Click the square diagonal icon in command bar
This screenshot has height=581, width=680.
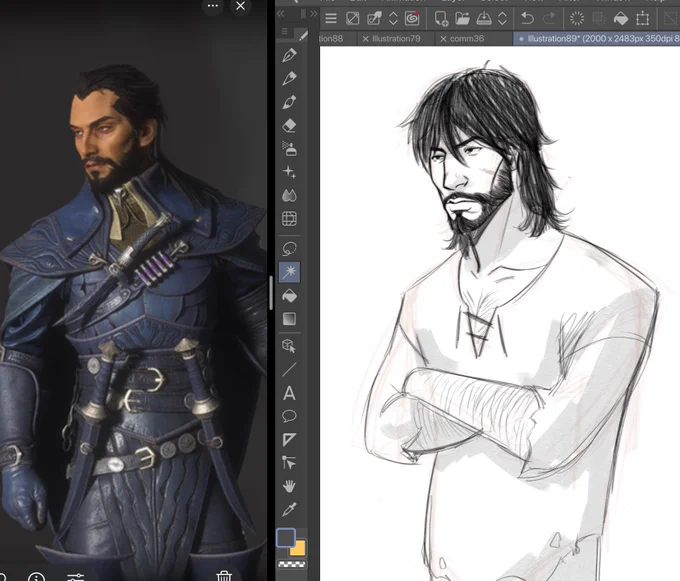click(x=352, y=18)
